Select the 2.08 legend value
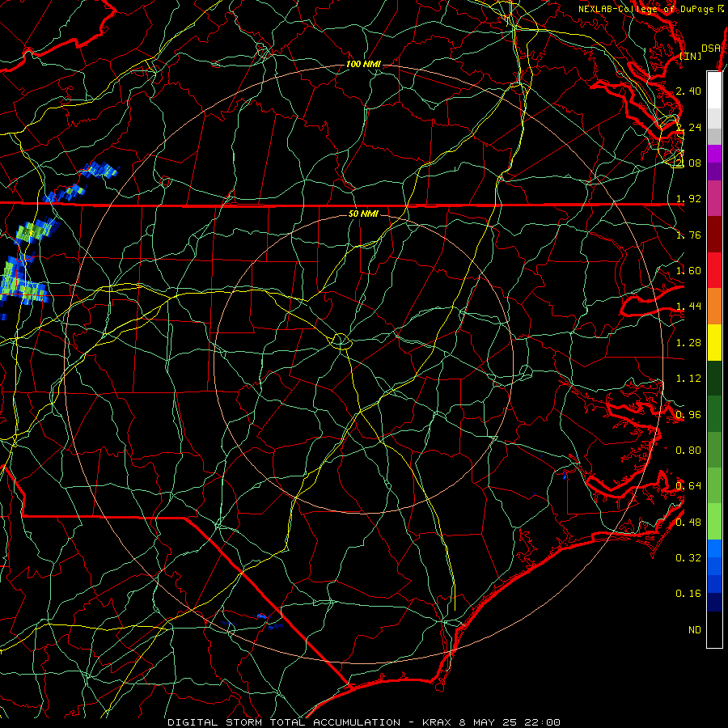 (688, 163)
